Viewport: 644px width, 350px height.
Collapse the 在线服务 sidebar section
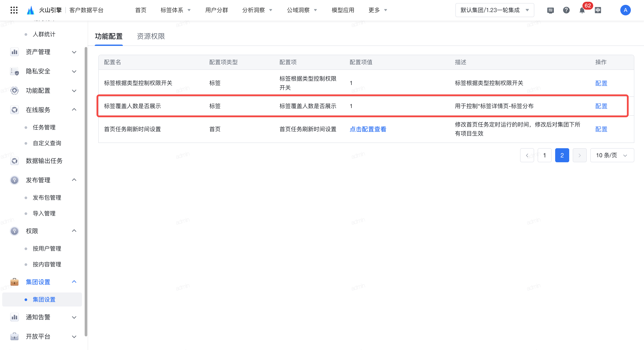[74, 110]
